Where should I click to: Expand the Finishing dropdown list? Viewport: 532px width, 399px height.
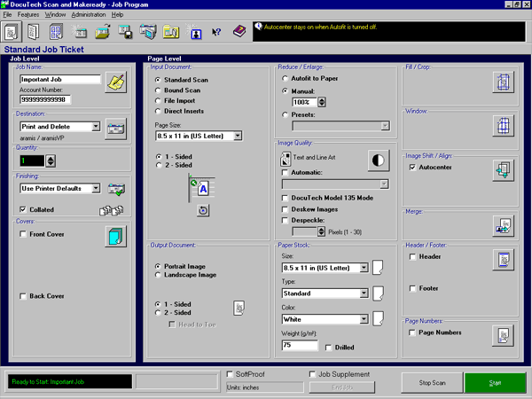pos(96,188)
